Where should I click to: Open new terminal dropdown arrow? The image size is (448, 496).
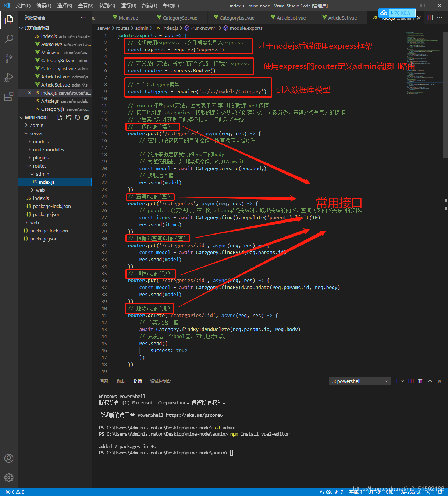click(402, 381)
